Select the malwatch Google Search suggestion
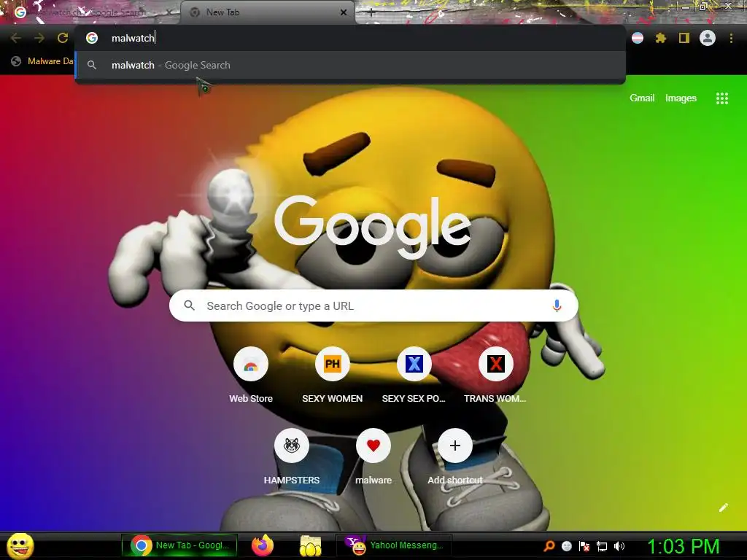 350,65
